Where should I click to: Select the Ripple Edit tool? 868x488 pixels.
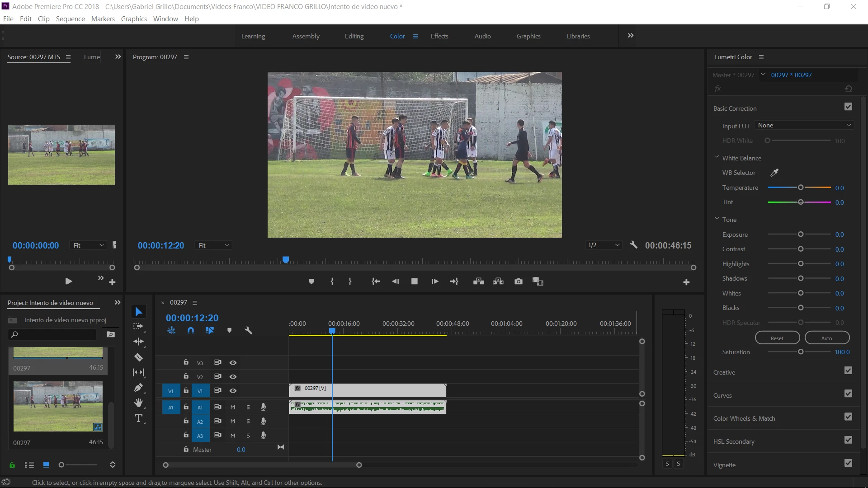tap(138, 342)
